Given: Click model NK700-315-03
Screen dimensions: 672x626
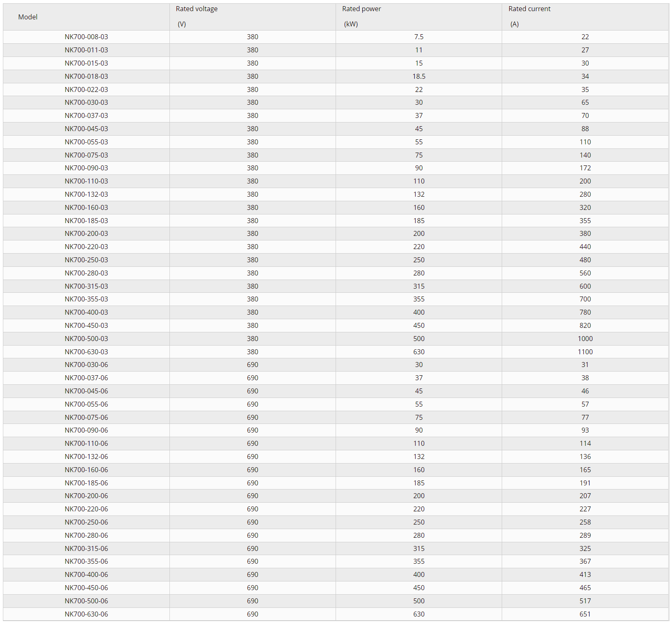Looking at the screenshot, I should [86, 286].
